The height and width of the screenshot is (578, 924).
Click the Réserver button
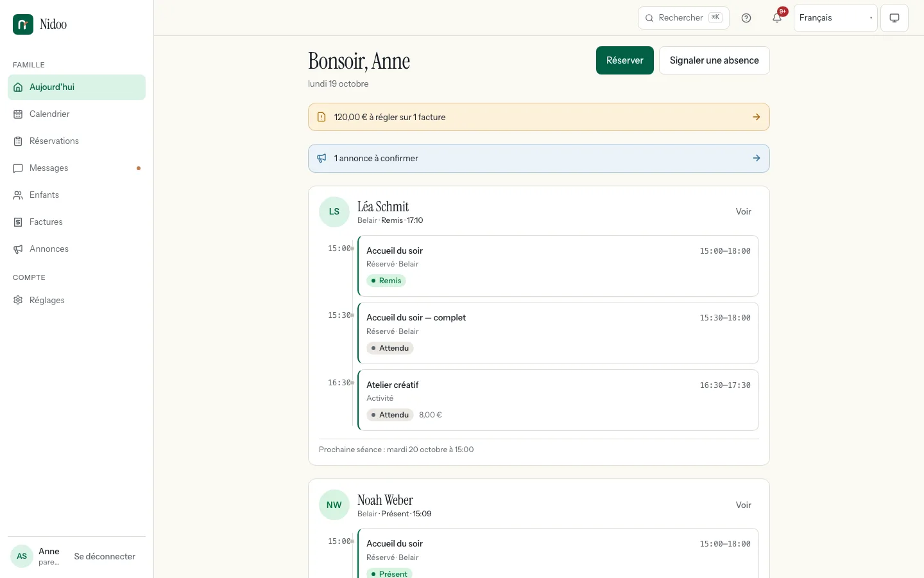[x=625, y=60]
